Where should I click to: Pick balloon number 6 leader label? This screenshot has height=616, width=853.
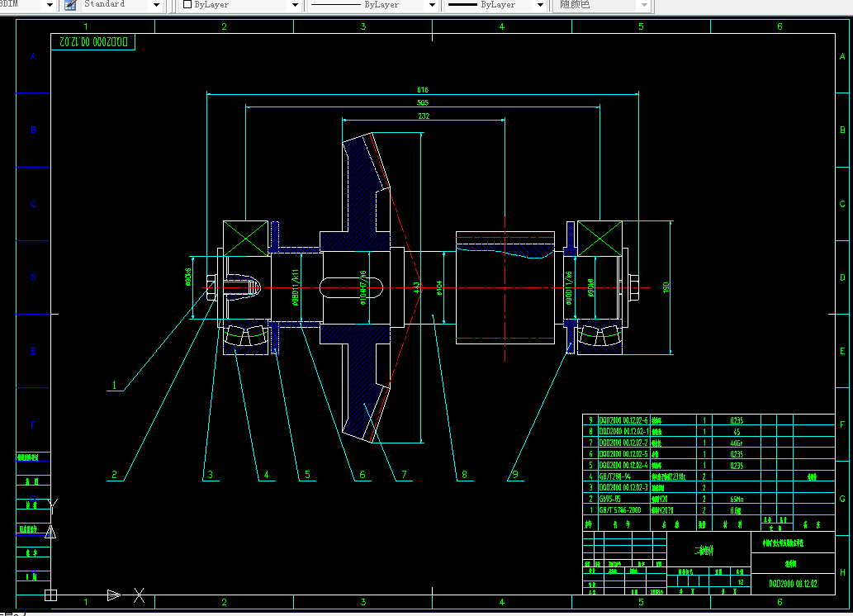(363, 475)
